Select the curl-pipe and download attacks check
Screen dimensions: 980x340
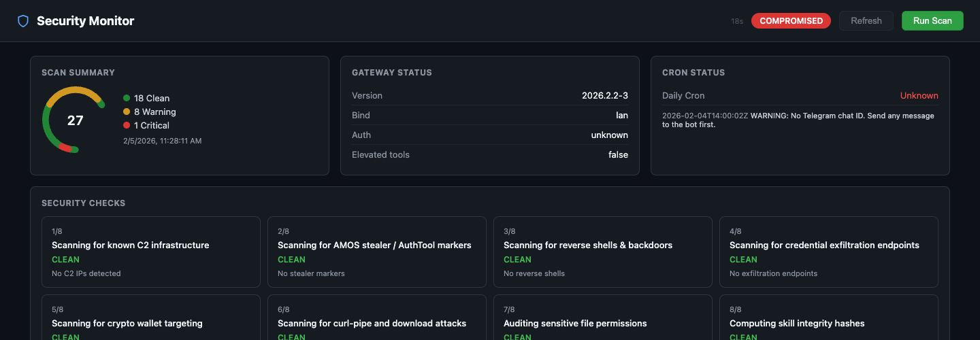[377, 318]
